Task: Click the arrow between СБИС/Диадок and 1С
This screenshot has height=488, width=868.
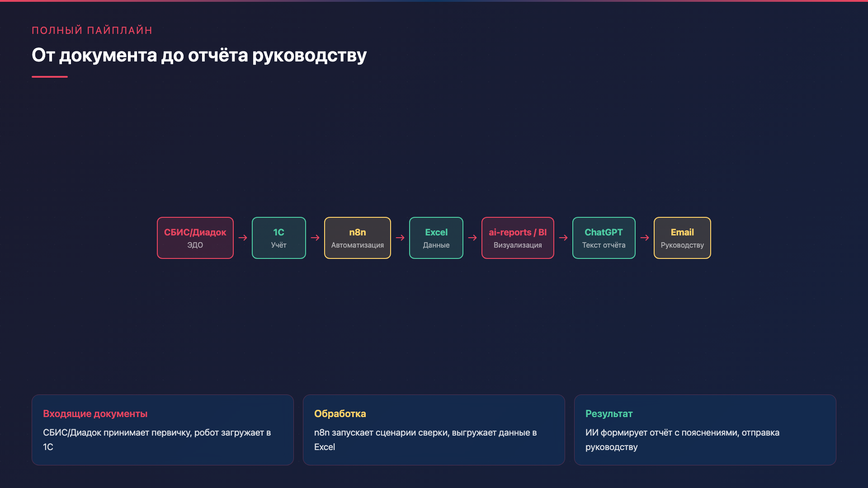Action: [x=242, y=238]
